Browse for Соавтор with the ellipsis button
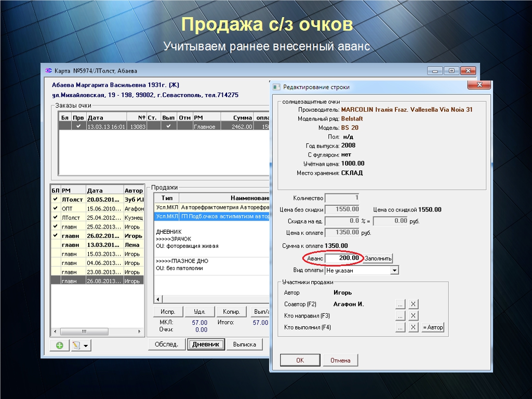Screen dimensions: 532x399 [x=400, y=304]
